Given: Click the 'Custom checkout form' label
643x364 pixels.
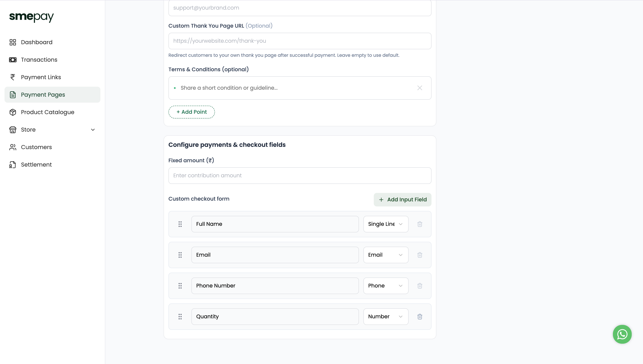Looking at the screenshot, I should pyautogui.click(x=199, y=199).
